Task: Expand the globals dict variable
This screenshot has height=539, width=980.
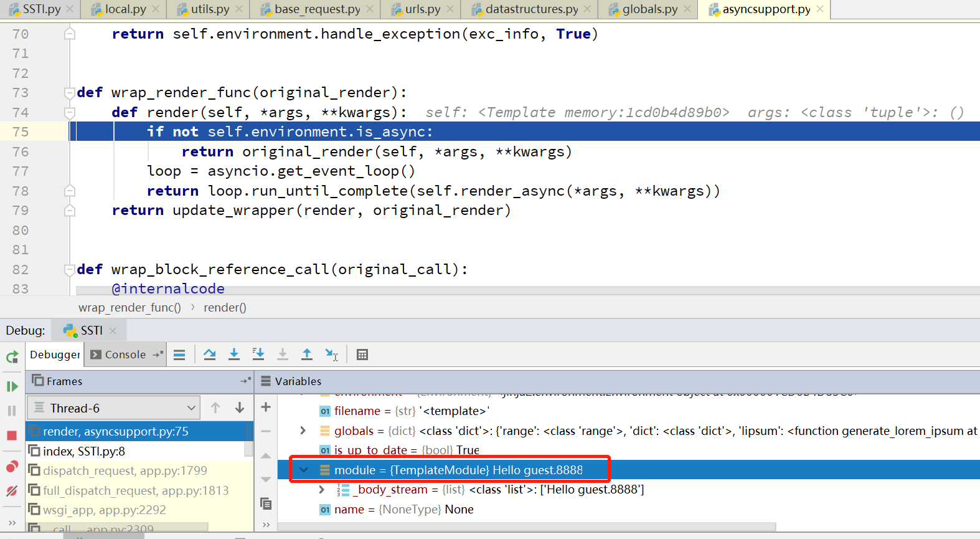Action: point(303,431)
